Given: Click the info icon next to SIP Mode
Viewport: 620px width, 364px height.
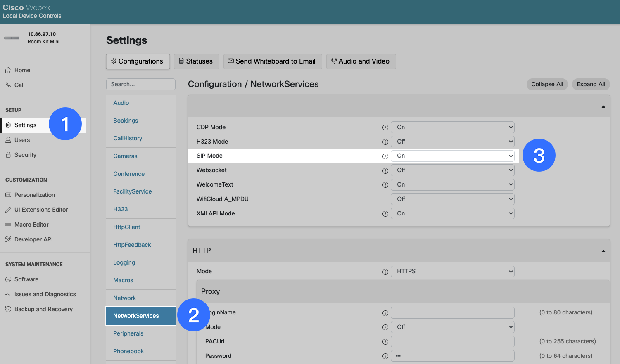Looking at the screenshot, I should click(x=385, y=156).
